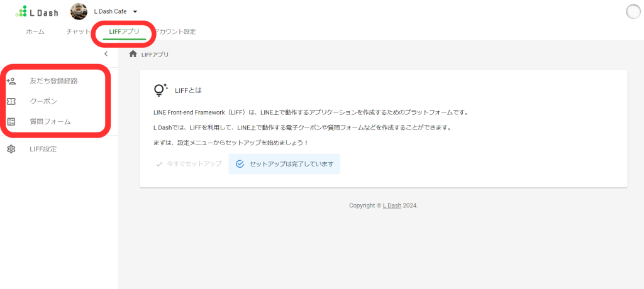Click the LIFFアプリ breadcrumb text

(x=155, y=54)
